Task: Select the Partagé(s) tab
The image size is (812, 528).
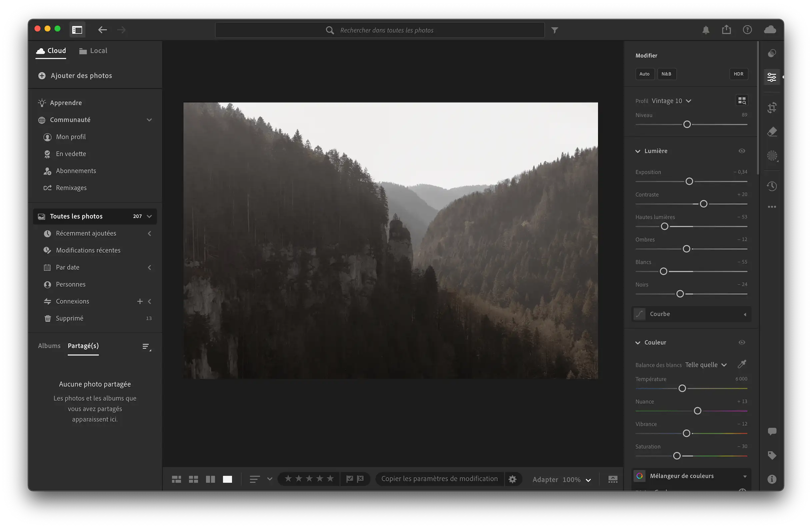Action: click(83, 346)
